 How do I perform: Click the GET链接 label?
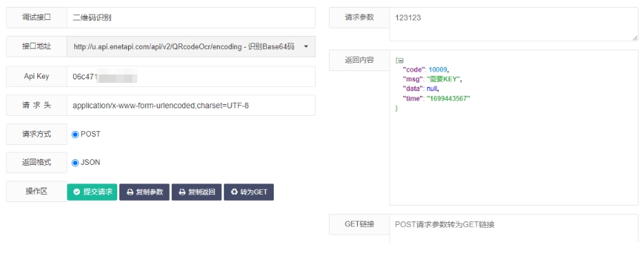(359, 224)
